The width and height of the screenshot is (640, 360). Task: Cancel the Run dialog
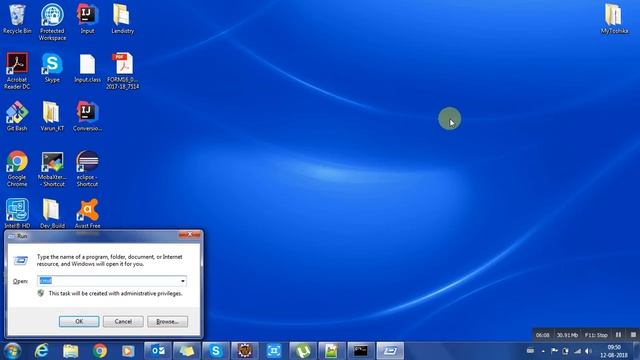123,322
